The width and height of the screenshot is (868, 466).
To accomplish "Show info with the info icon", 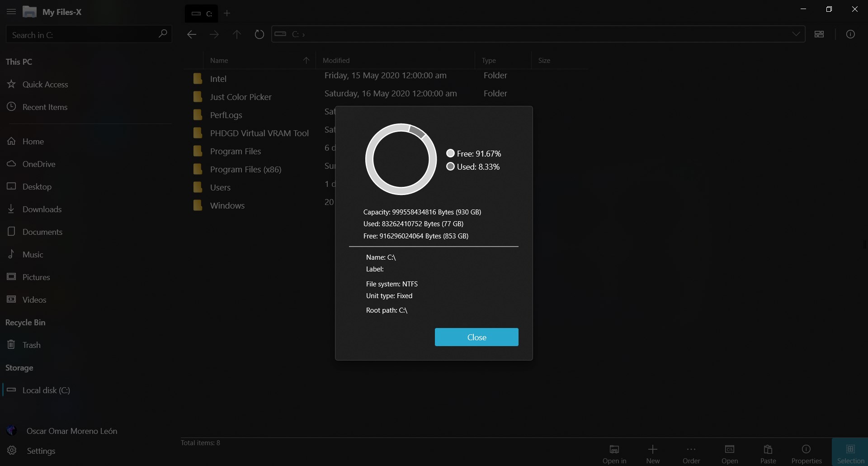I will tap(851, 34).
